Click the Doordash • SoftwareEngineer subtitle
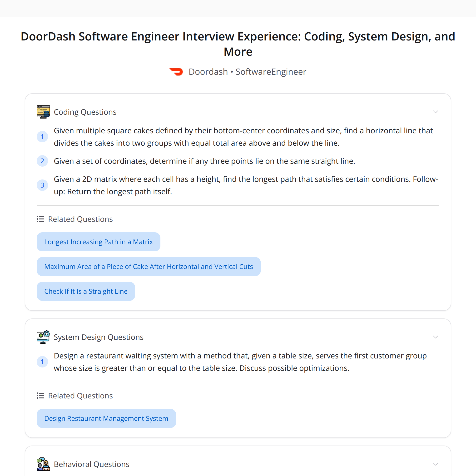This screenshot has width=476, height=476. pyautogui.click(x=247, y=72)
